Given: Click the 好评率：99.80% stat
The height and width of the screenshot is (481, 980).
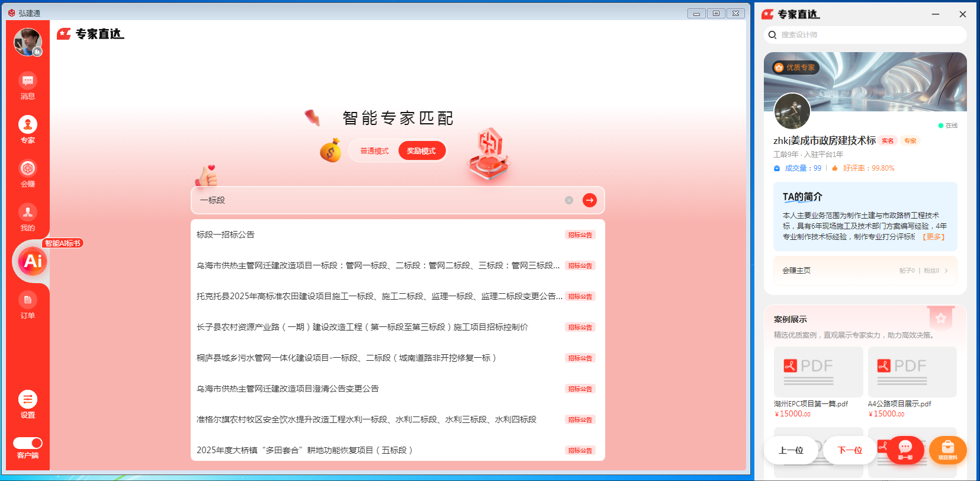Looking at the screenshot, I should point(863,168).
